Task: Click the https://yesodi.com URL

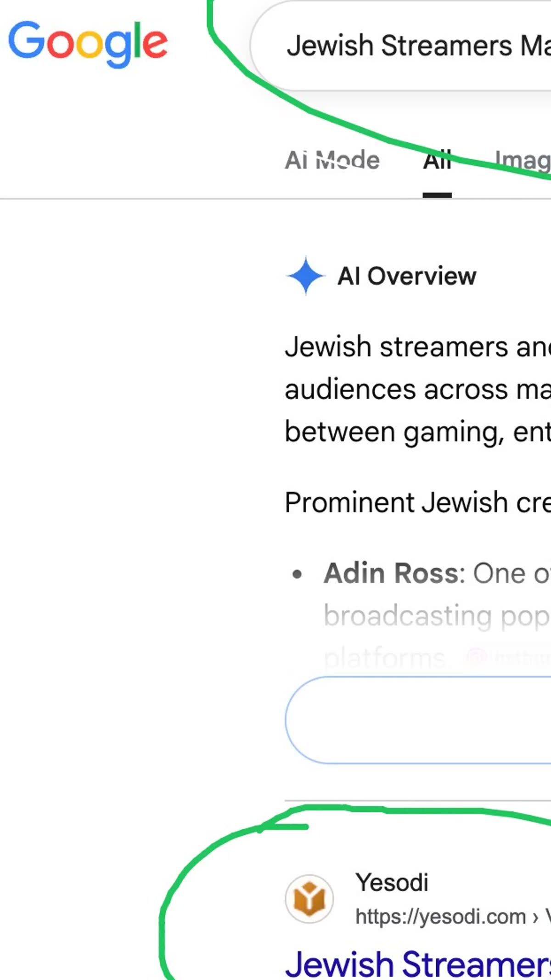Action: tap(440, 917)
